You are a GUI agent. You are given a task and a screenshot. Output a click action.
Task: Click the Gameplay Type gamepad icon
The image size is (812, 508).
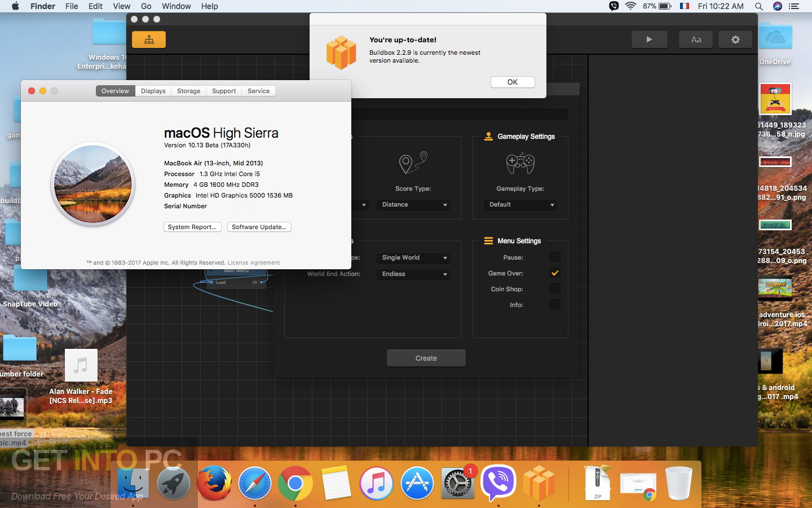(520, 163)
